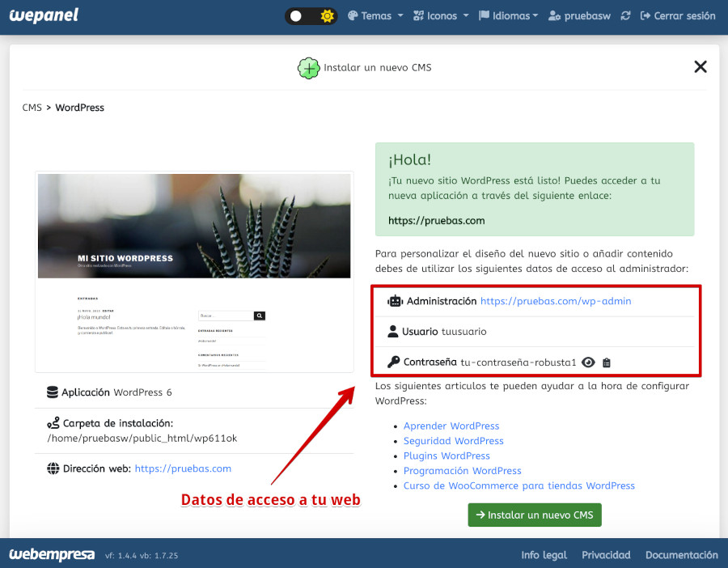728x568 pixels.
Task: Click the Iconos shapes icon
Action: coord(418,16)
